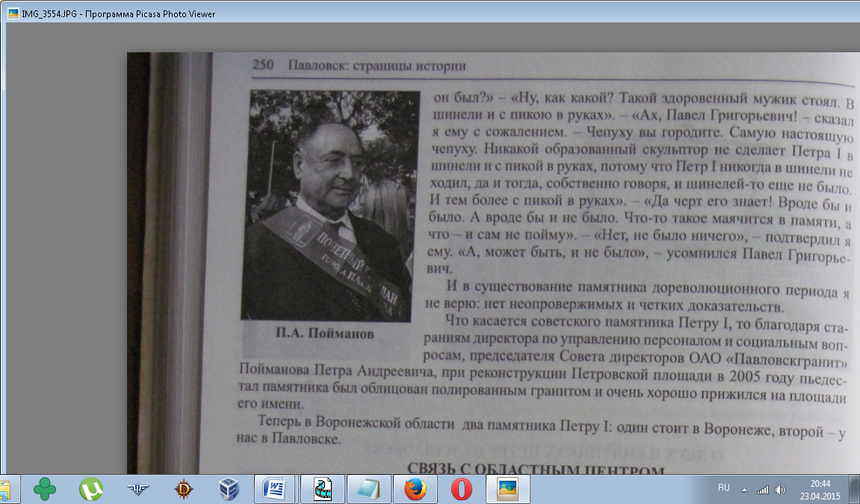Click the title text 'IMG_3554.JPG'
860x504 pixels.
coord(49,13)
